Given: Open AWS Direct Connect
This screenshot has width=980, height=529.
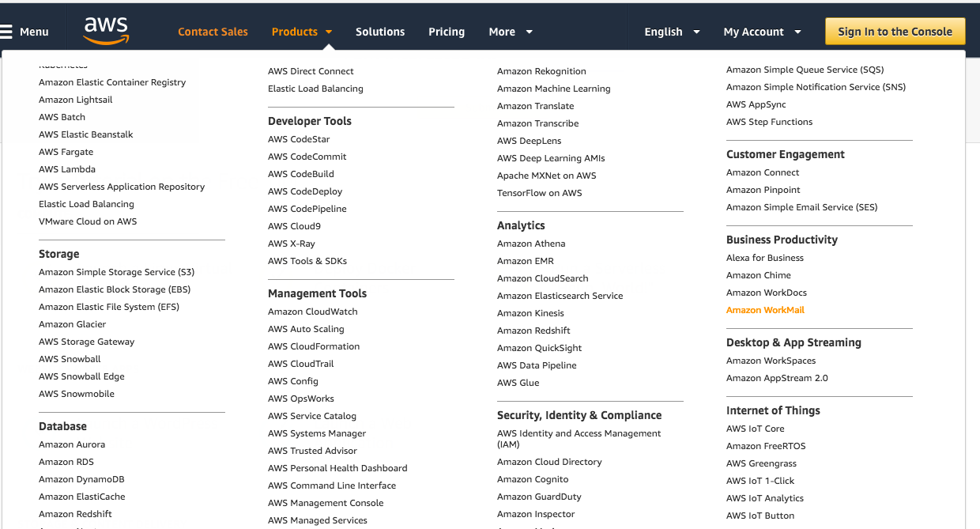Looking at the screenshot, I should (x=311, y=71).
